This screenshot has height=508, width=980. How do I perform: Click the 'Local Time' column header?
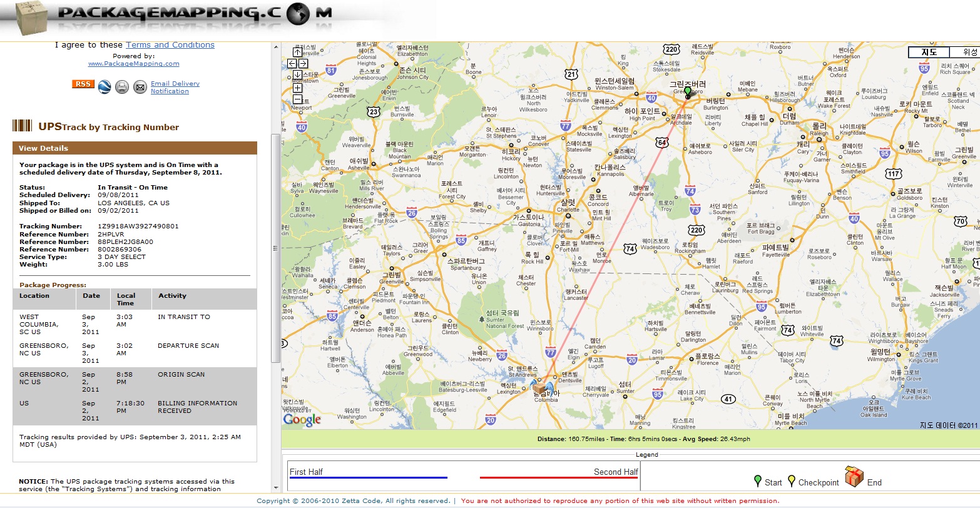(126, 300)
